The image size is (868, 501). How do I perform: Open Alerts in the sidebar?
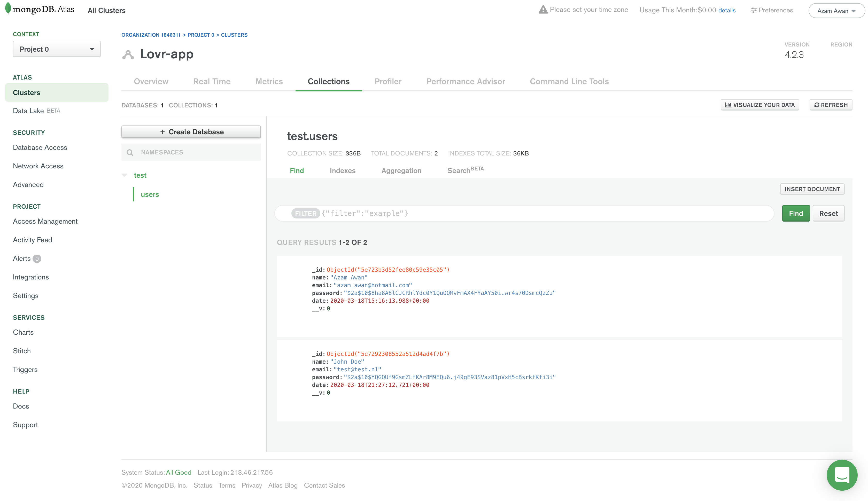[27, 259]
